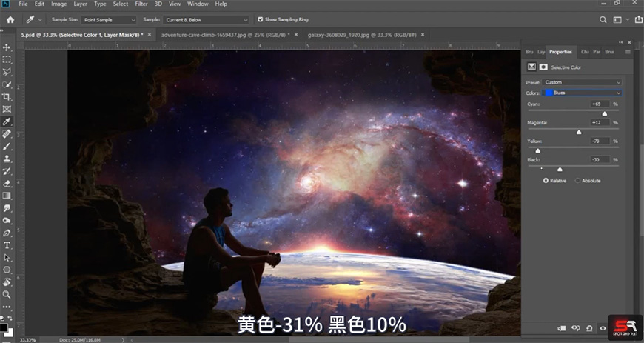Image resolution: width=644 pixels, height=343 pixels.
Task: Swap foreground and background colors
Action: click(9, 319)
